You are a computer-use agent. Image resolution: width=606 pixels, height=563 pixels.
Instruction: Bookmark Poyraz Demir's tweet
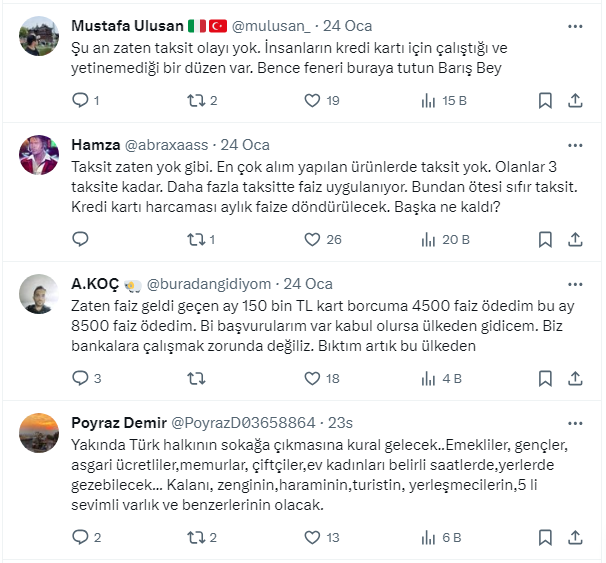[545, 537]
